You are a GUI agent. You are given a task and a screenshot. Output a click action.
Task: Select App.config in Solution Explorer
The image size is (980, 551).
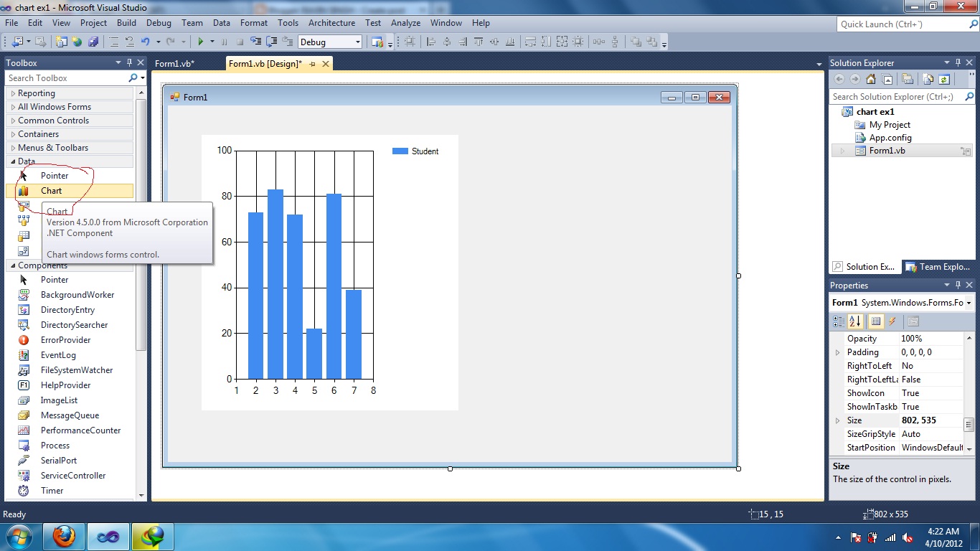pyautogui.click(x=890, y=138)
